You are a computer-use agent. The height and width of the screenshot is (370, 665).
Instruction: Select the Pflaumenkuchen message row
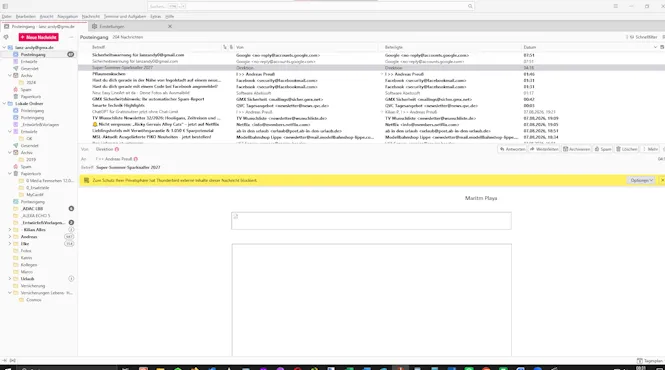tap(371, 74)
